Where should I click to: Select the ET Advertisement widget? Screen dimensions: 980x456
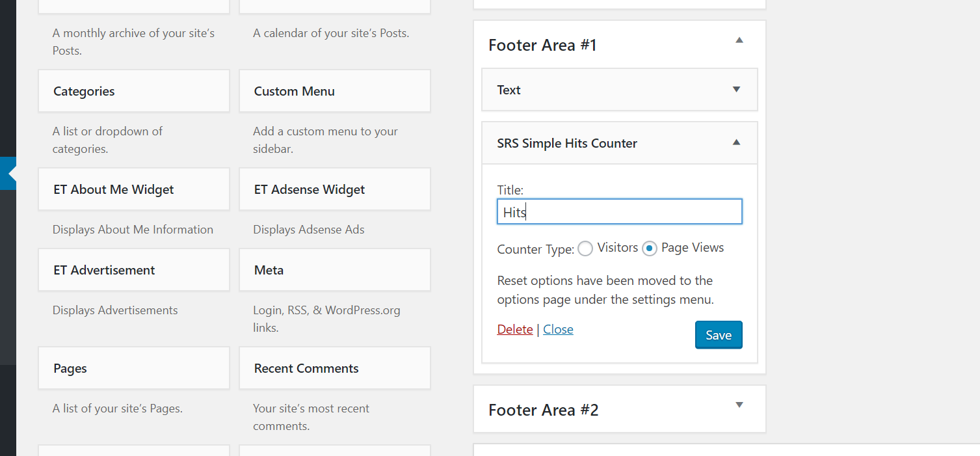(134, 270)
